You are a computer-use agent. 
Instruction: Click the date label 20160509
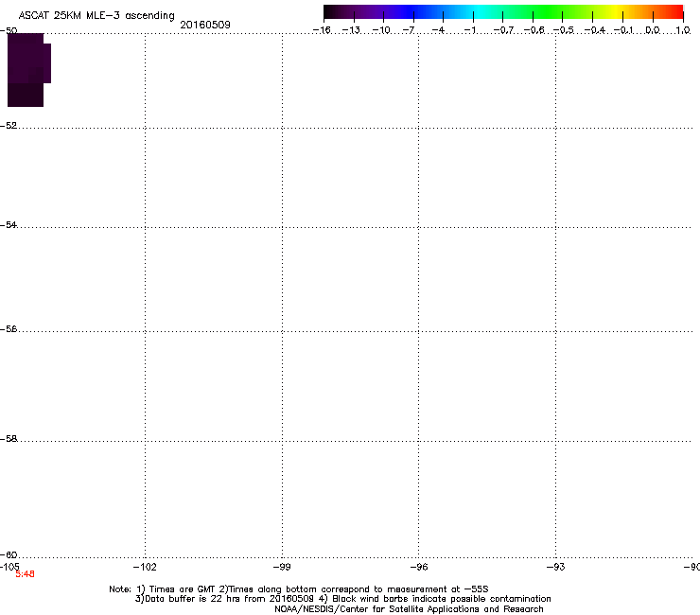pos(205,25)
